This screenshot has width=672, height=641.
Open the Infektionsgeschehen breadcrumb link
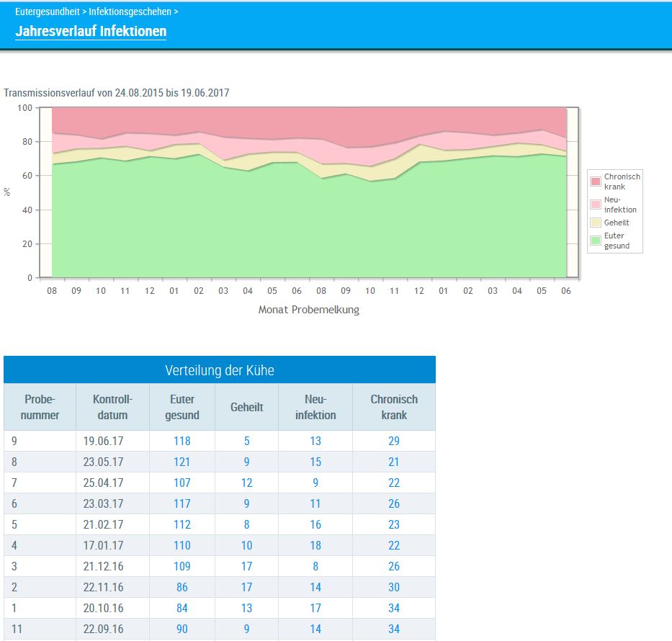coord(130,12)
